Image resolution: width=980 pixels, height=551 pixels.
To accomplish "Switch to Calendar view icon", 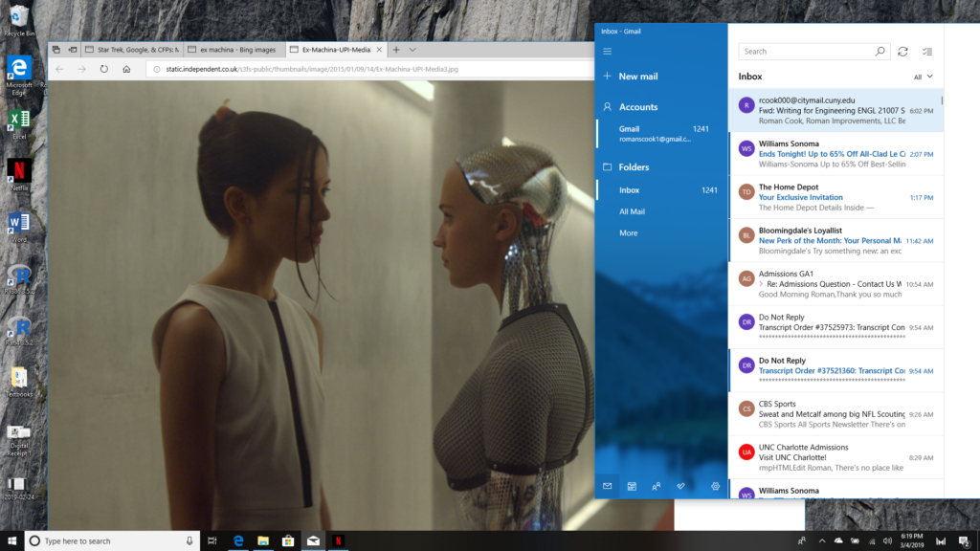I will pyautogui.click(x=632, y=486).
